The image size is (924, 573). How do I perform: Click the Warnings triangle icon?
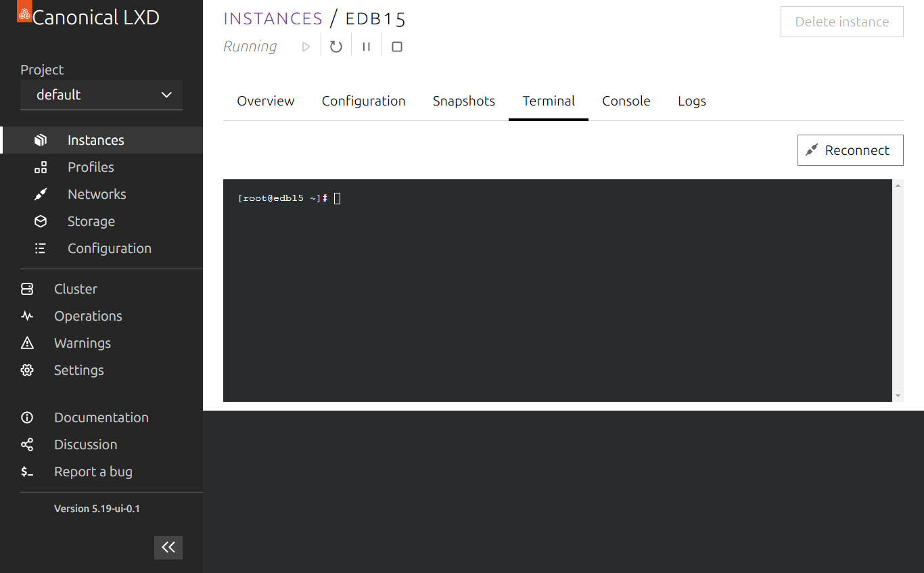[x=27, y=343]
